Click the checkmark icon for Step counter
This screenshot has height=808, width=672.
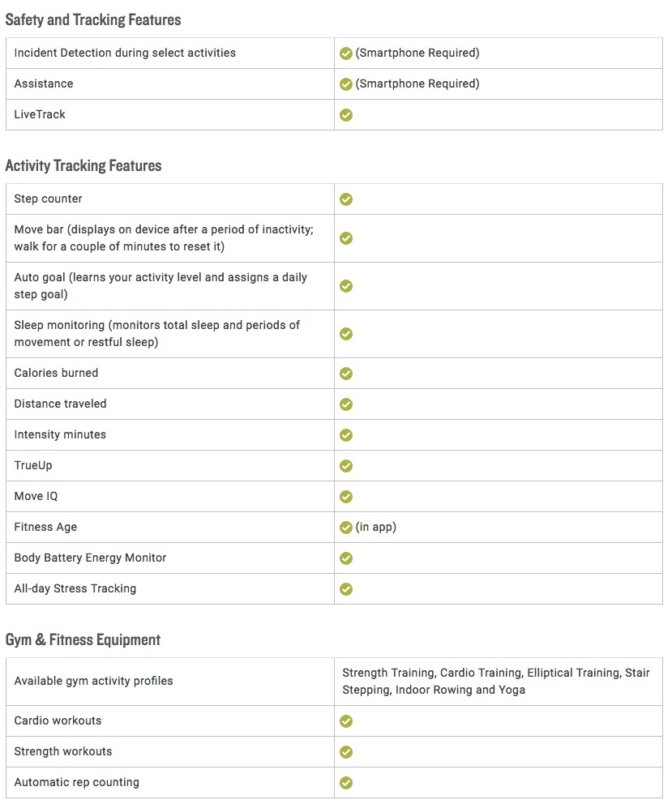pos(346,199)
